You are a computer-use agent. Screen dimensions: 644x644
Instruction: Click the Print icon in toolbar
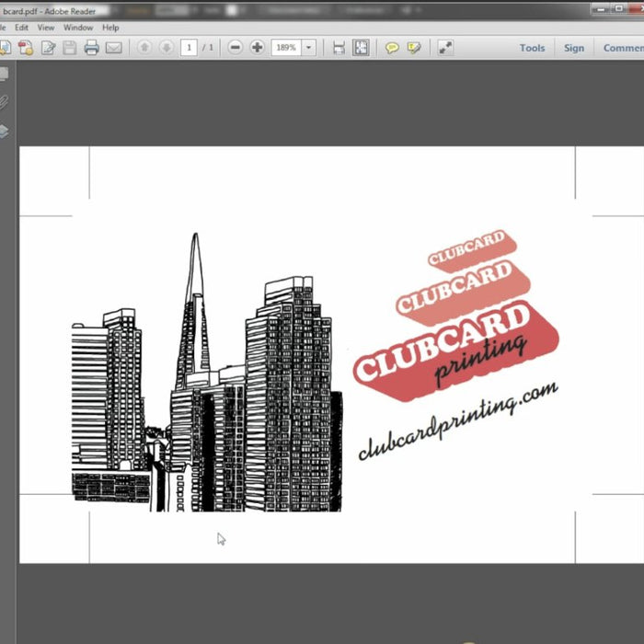click(91, 48)
